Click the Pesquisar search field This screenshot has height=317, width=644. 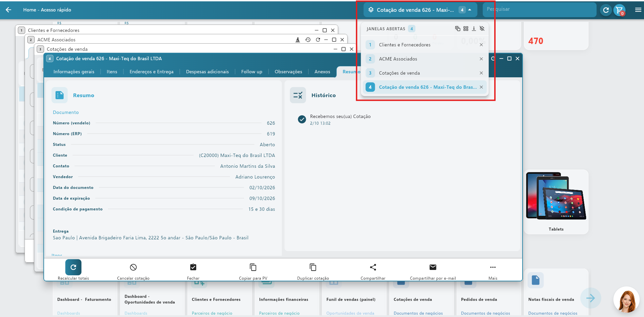(539, 9)
